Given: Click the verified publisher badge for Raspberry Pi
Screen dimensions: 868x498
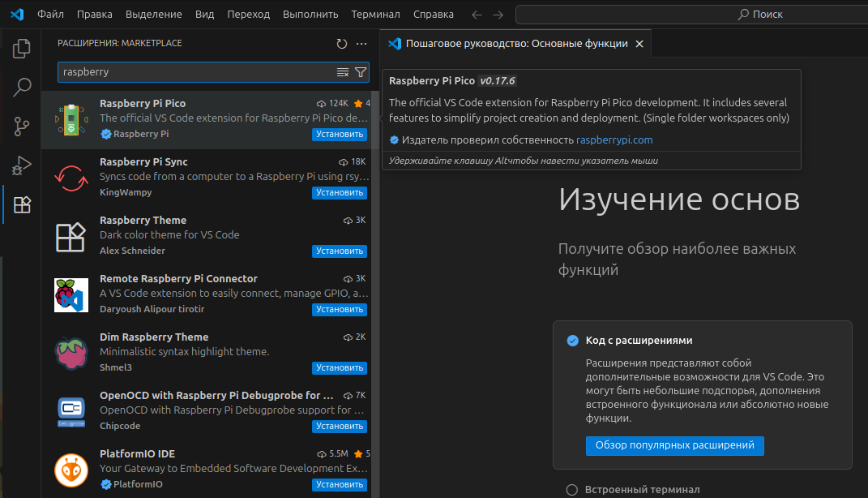Looking at the screenshot, I should point(105,134).
